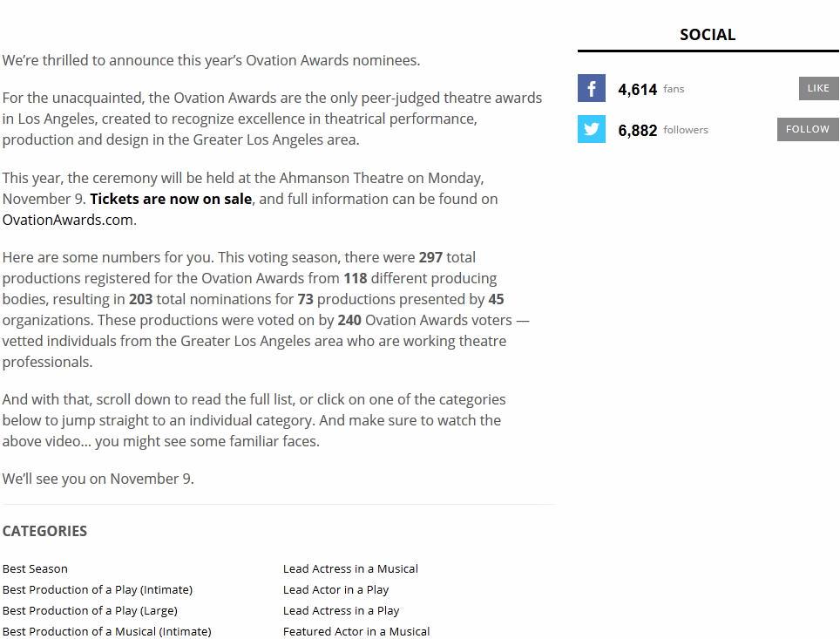Jump to Lead Actress in a Play
Screen dimensions: 840x639
point(341,610)
